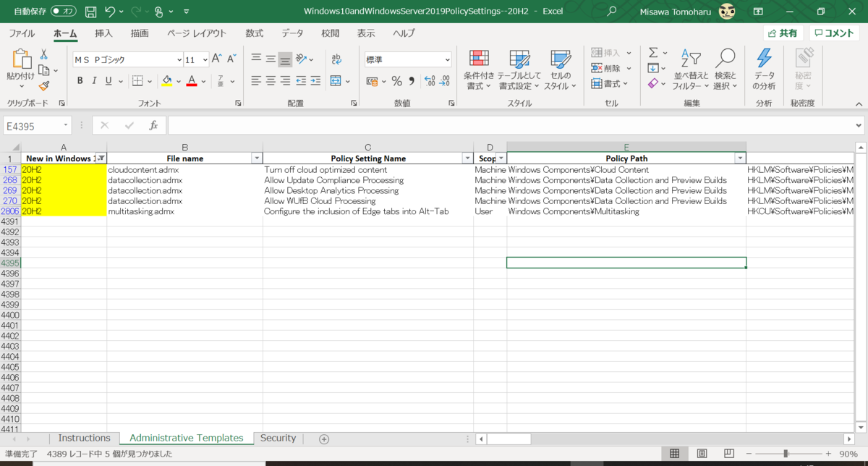Switch to Page Layout view icon in status bar
This screenshot has width=868, height=466.
701,454
